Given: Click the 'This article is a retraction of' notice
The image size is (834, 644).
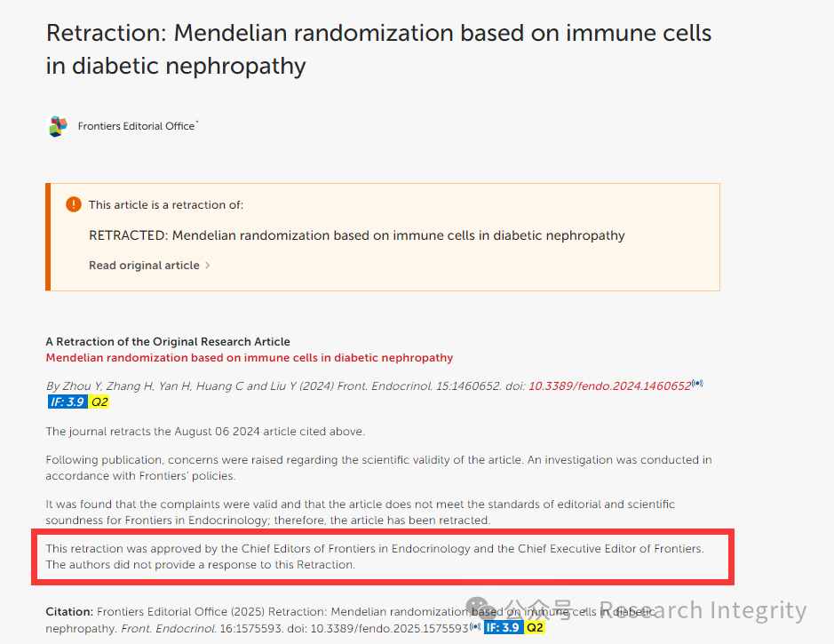Looking at the screenshot, I should [x=166, y=204].
